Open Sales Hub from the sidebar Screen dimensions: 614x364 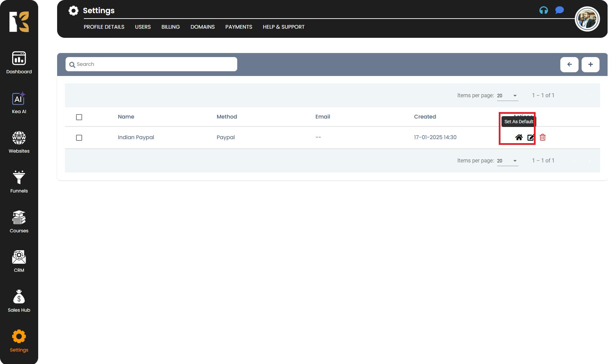(19, 301)
